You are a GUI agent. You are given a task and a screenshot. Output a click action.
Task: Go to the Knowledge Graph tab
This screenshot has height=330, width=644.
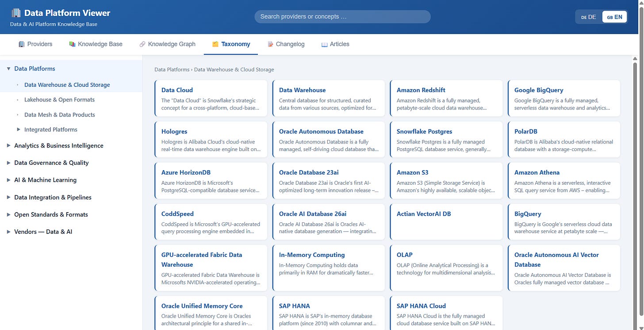[167, 44]
